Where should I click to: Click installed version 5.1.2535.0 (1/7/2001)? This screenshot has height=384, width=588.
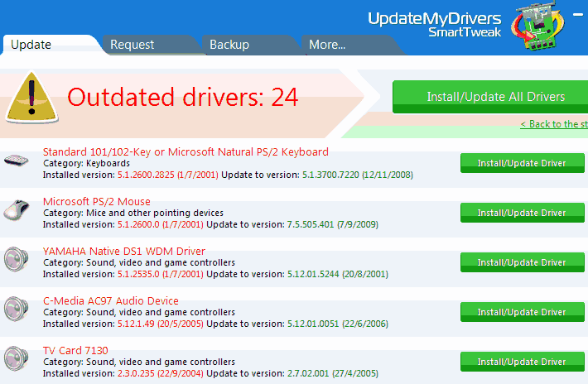pos(161,274)
